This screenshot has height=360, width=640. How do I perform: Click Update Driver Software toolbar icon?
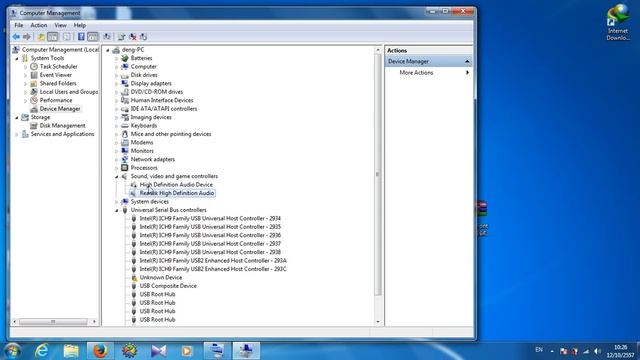(x=121, y=37)
